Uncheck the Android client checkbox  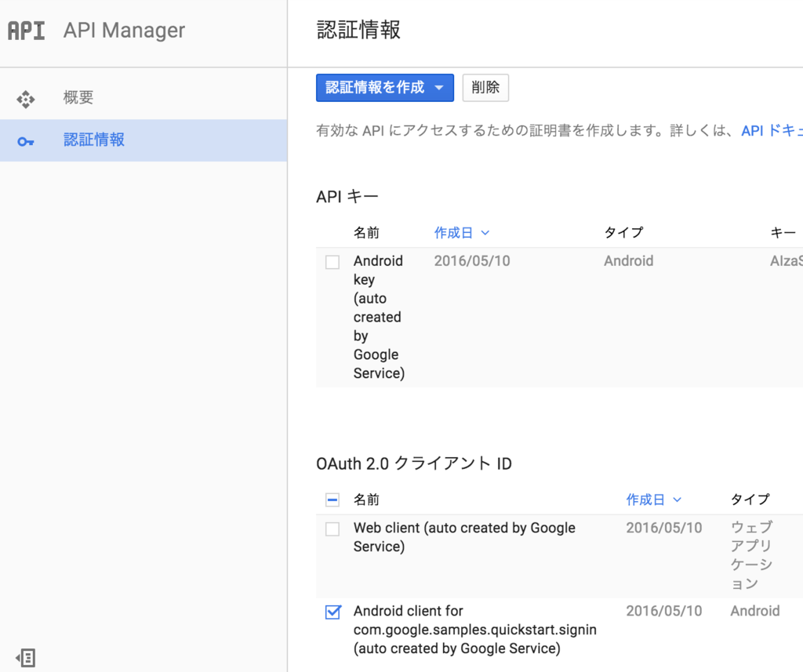click(332, 612)
